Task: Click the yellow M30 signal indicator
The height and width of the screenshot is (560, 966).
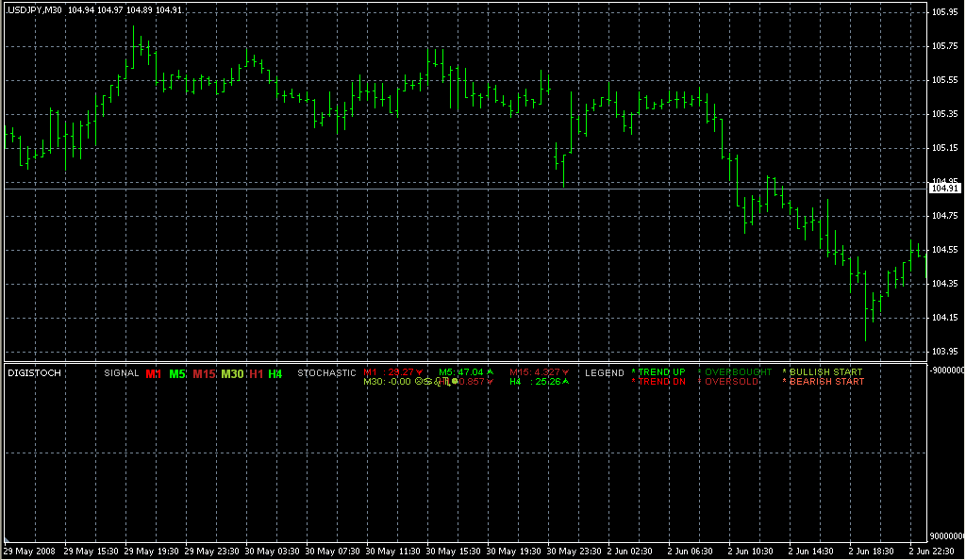Action: pyautogui.click(x=233, y=374)
